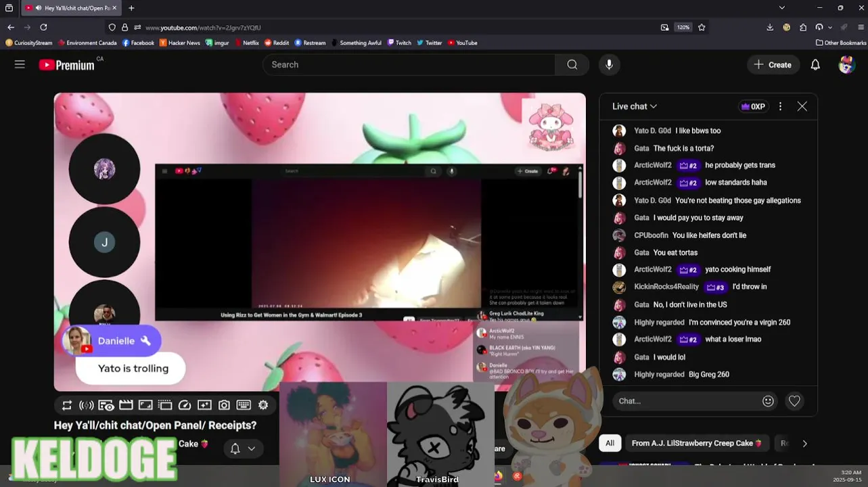
Task: Show more category chips with right arrow
Action: click(804, 444)
